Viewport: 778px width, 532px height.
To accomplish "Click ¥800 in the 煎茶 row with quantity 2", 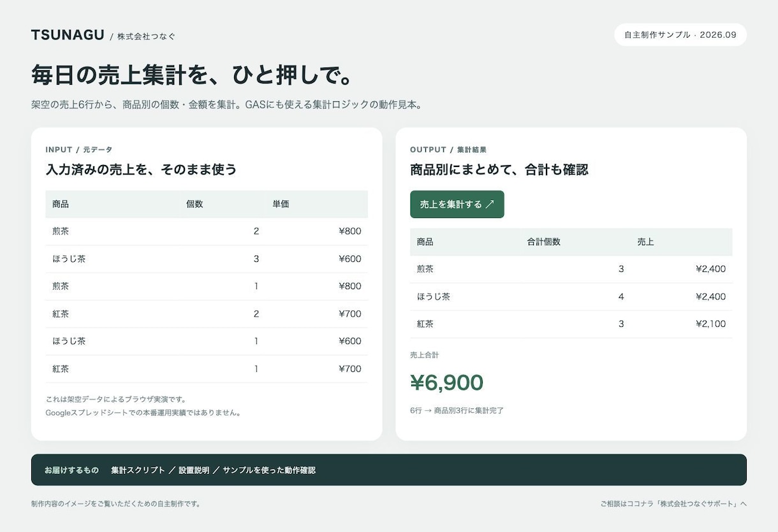I will click(350, 231).
